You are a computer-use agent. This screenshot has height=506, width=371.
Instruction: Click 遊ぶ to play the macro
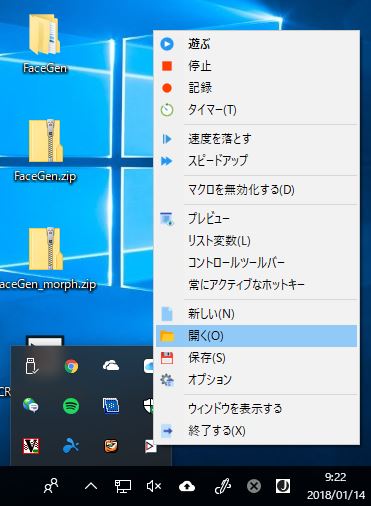(x=256, y=44)
